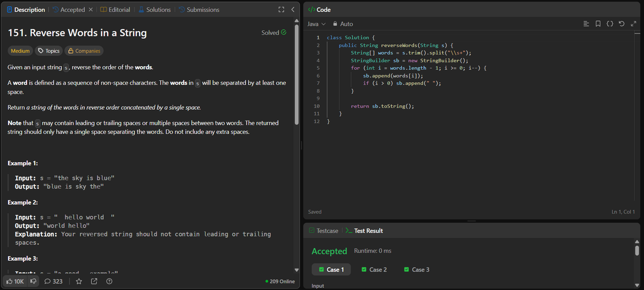Switch to the Accepted tab
The height and width of the screenshot is (290, 644).
pyautogui.click(x=69, y=10)
